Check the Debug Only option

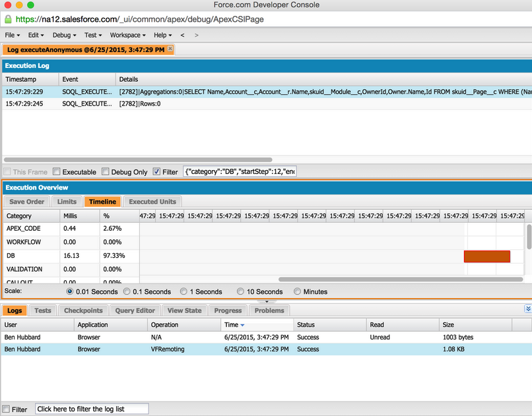coord(106,172)
